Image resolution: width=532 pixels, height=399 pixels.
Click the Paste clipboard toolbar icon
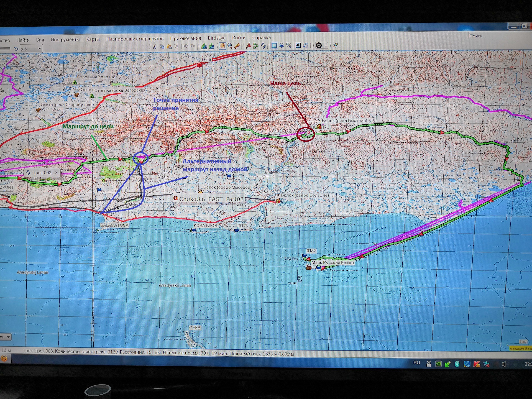[169, 47]
